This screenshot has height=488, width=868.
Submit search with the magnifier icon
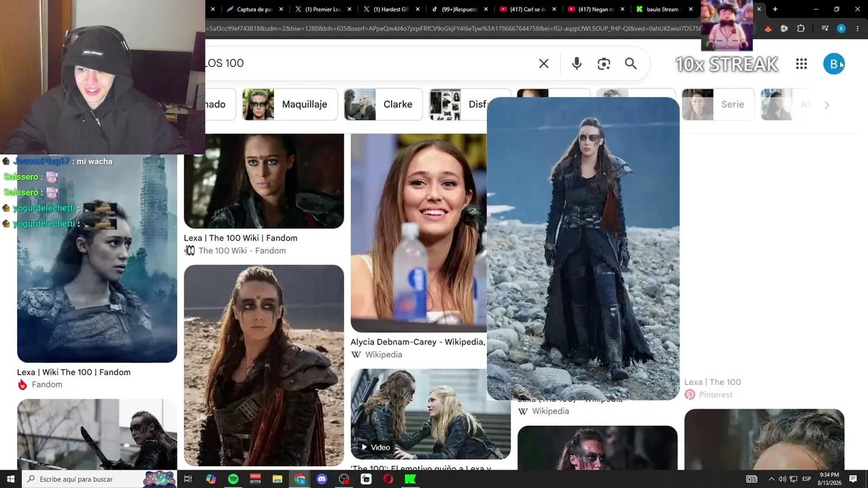click(x=631, y=63)
